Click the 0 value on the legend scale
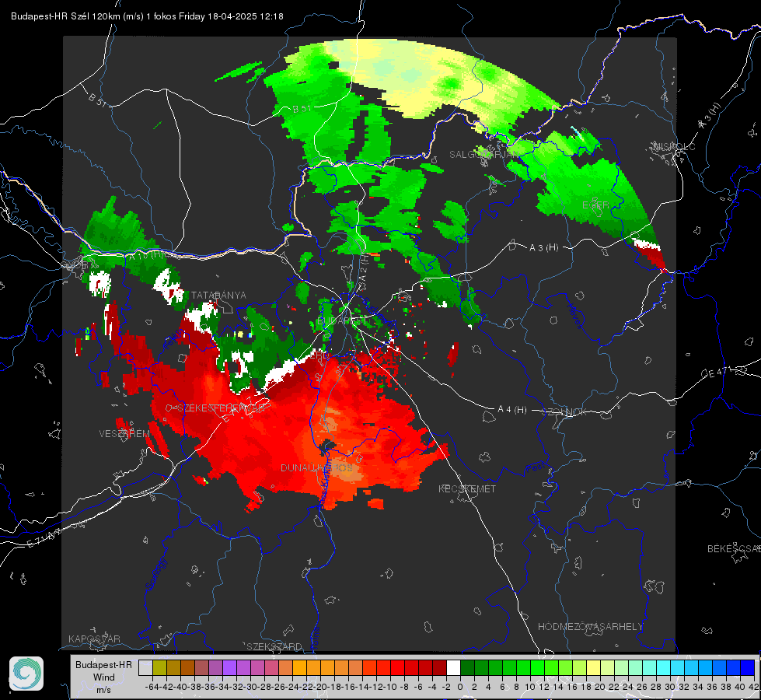 coord(460,687)
